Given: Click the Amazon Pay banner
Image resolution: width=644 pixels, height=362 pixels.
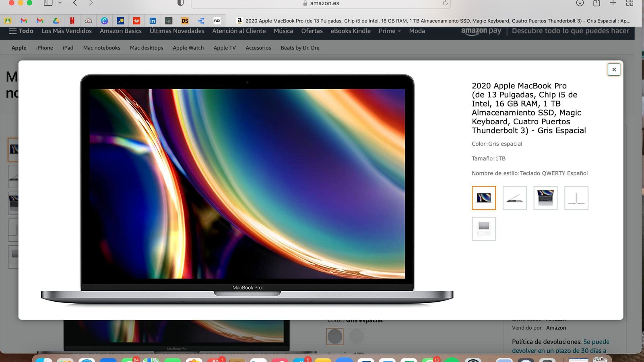Looking at the screenshot, I should point(481,31).
